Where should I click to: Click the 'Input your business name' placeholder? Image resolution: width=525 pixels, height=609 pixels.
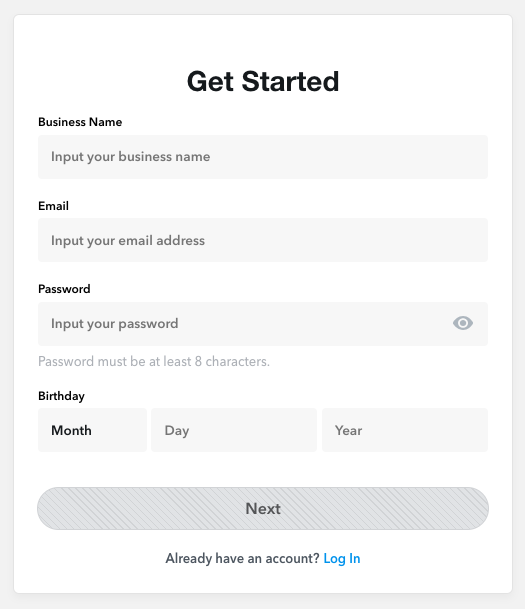pyautogui.click(x=130, y=157)
